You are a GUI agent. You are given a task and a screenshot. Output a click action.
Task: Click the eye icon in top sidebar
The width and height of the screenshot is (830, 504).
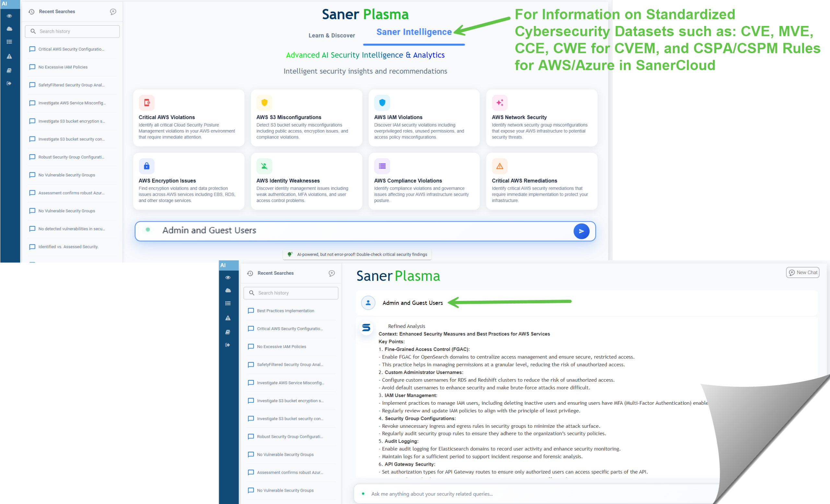point(9,16)
